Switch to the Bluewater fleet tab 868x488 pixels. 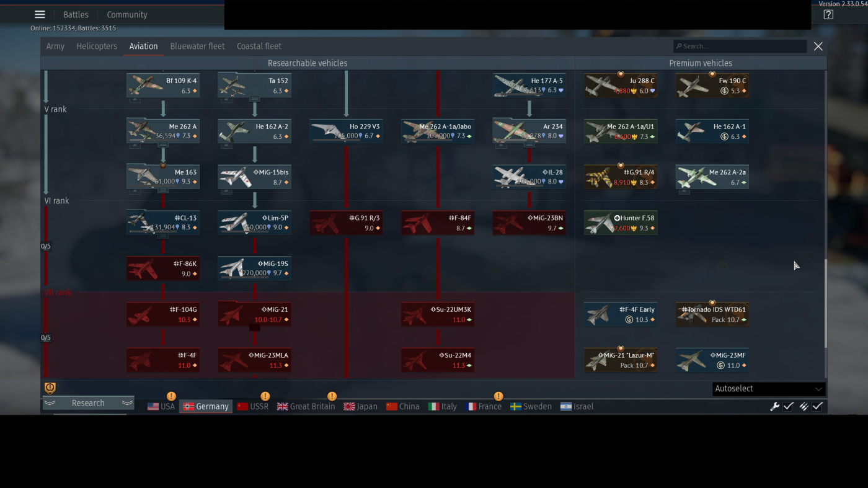click(x=197, y=47)
